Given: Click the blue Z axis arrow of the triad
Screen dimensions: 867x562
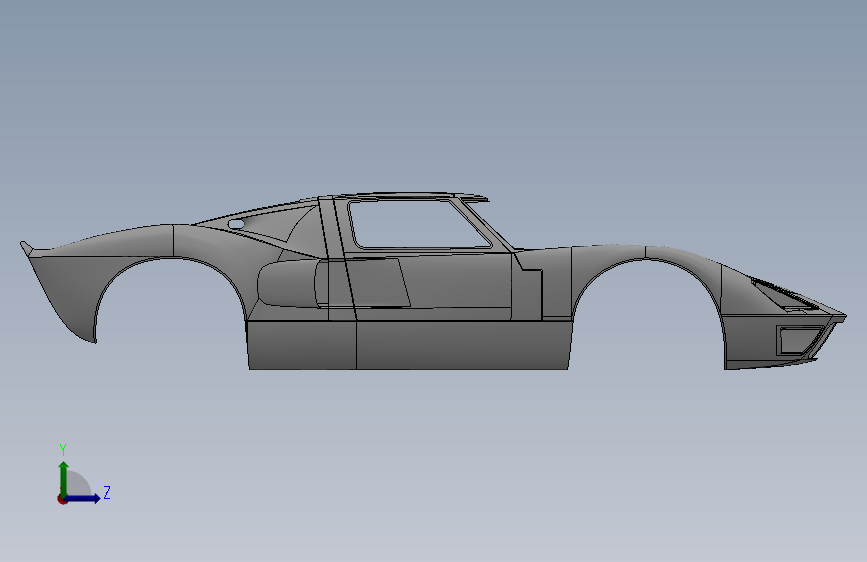Looking at the screenshot, I should point(83,498).
